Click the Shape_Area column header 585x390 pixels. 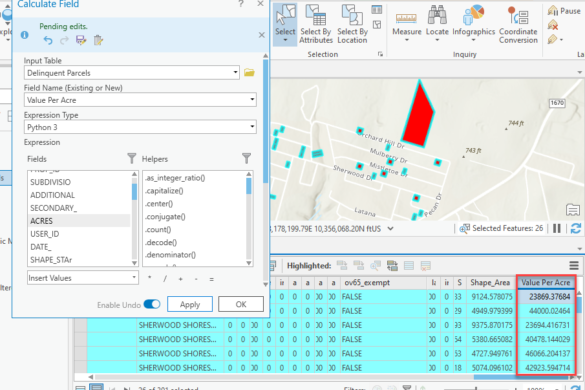489,283
